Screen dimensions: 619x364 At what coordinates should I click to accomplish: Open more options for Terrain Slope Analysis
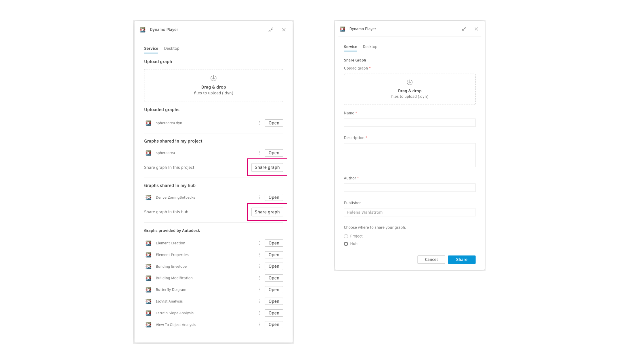pos(260,313)
